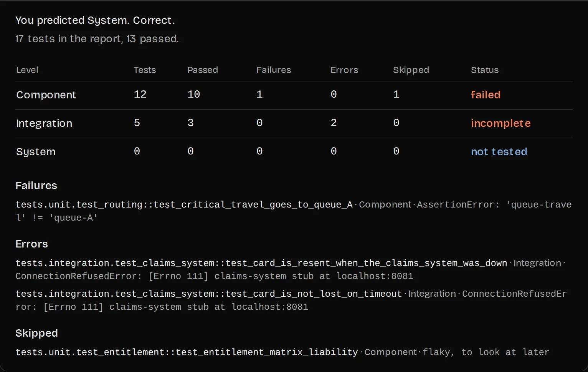
Task: Click the 'not tested' status of System
Action: 499,152
